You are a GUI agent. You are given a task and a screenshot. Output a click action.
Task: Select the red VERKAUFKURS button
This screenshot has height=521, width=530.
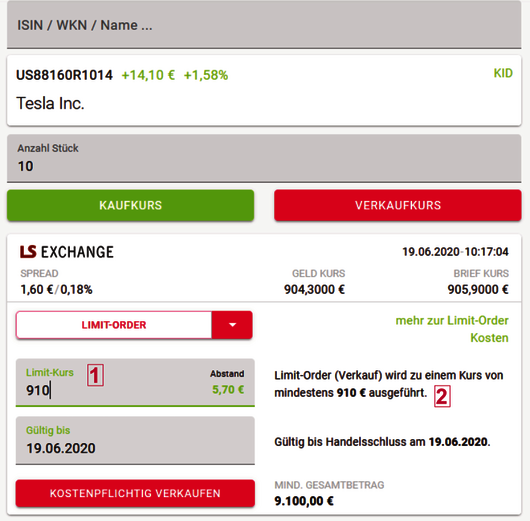pyautogui.click(x=398, y=205)
